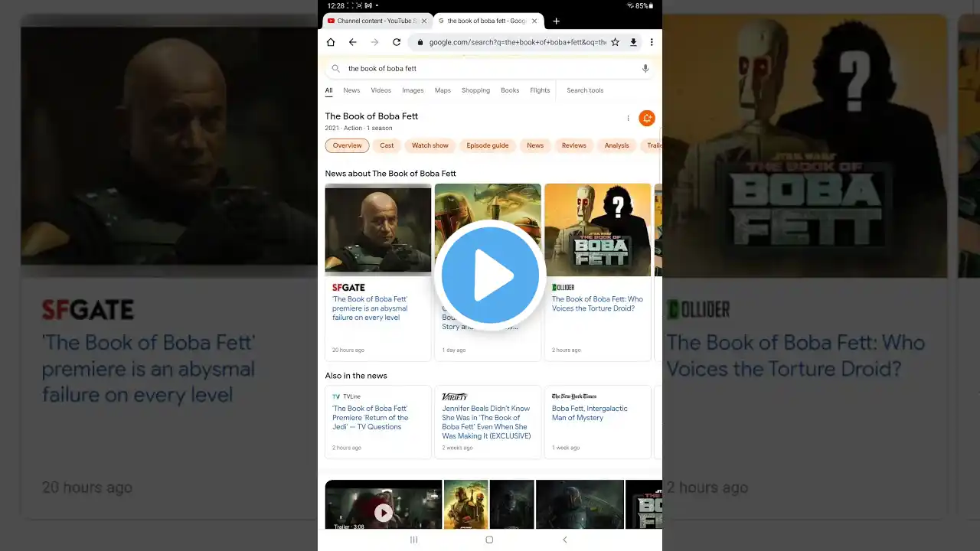This screenshot has width=980, height=551.
Task: Play the large blue video button
Action: tap(490, 275)
